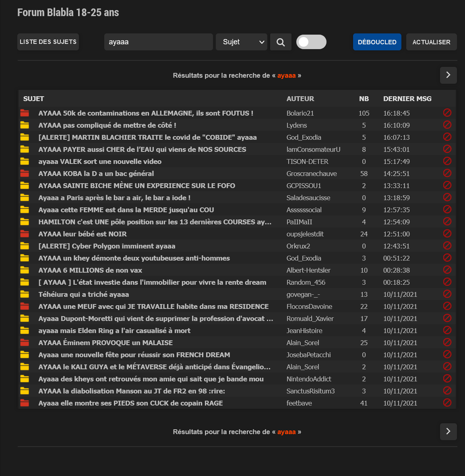Click the SUJET column header

34,99
